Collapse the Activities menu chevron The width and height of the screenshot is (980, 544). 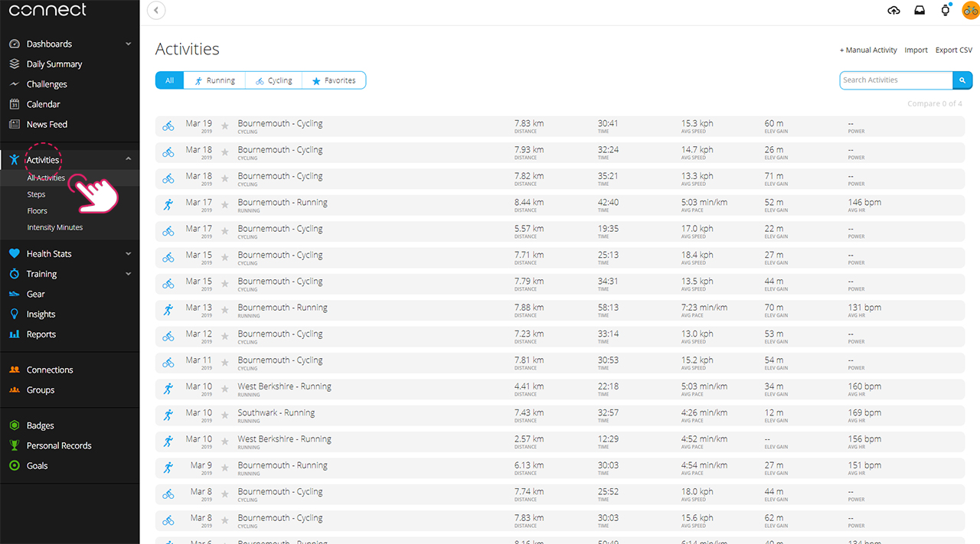128,159
